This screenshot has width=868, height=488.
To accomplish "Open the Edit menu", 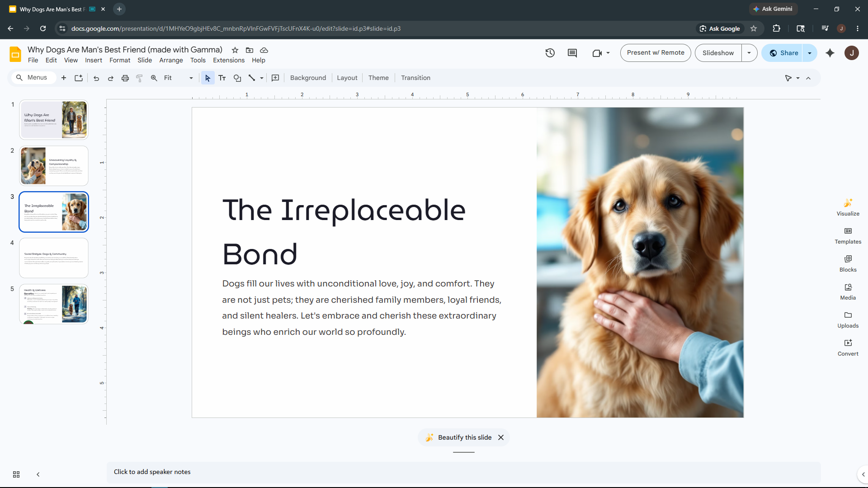I will (x=51, y=60).
